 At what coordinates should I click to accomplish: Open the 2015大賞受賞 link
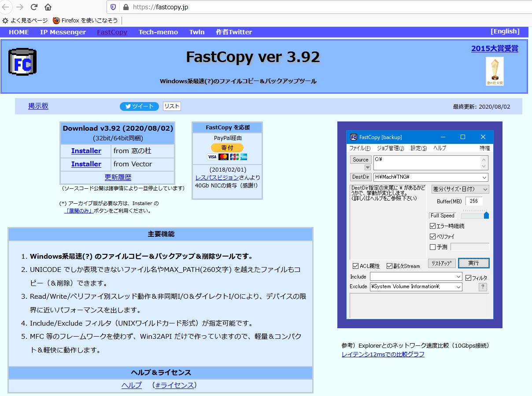pyautogui.click(x=495, y=49)
